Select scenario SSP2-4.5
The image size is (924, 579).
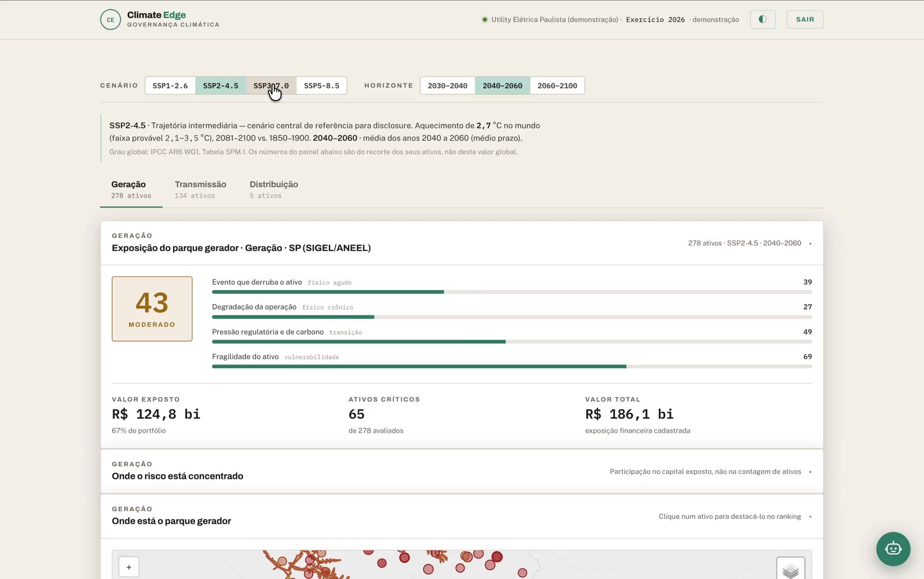[x=220, y=86]
